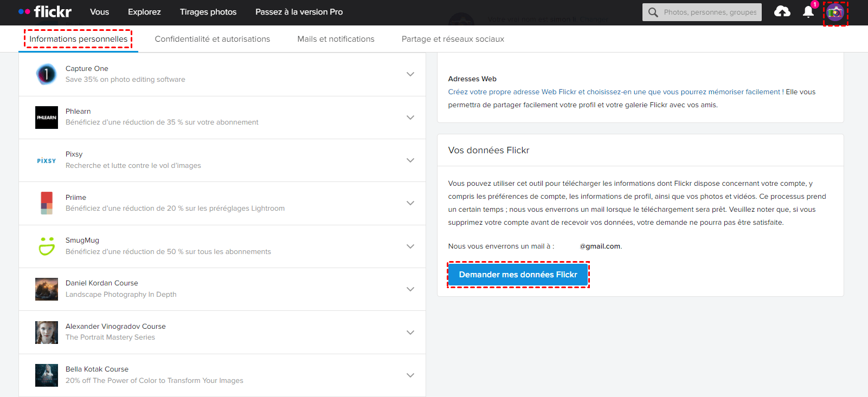
Task: Click the Capture One logo icon
Action: click(47, 74)
